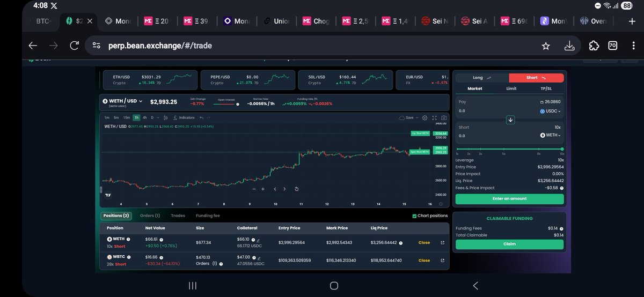Select the Short trade direction
Image resolution: width=644 pixels, height=297 pixels.
pyautogui.click(x=536, y=78)
